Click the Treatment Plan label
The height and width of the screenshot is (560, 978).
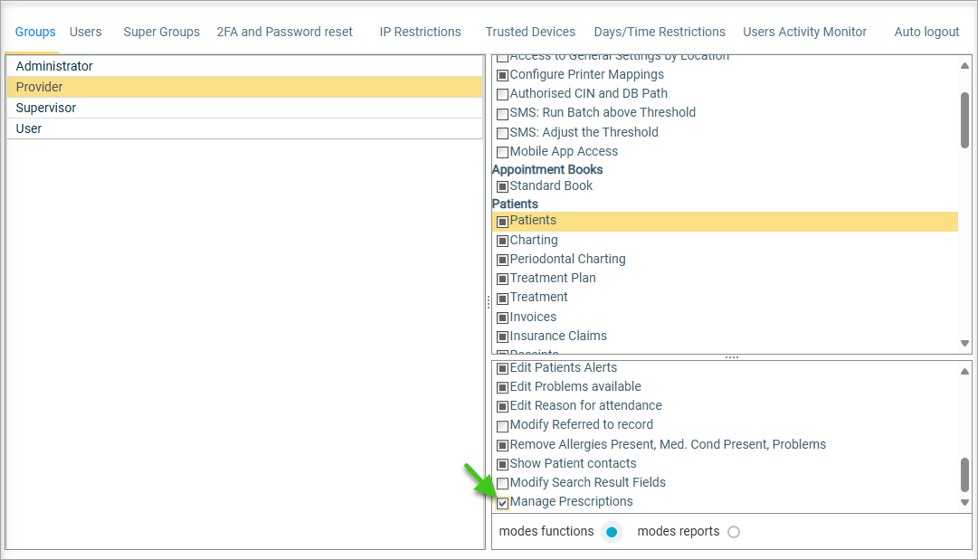coord(553,278)
